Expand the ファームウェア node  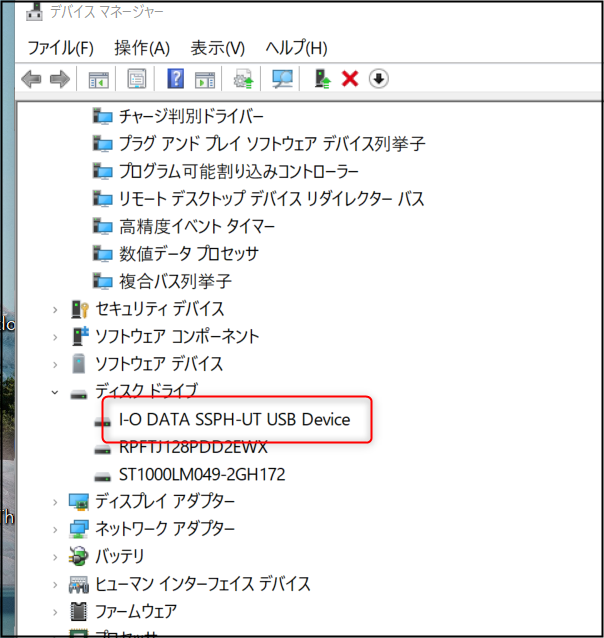(55, 612)
